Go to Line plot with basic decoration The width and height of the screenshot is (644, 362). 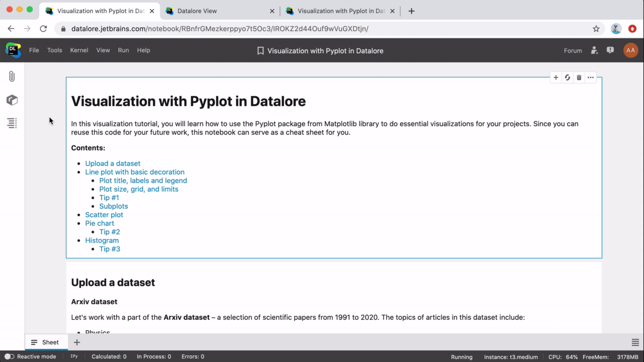(x=135, y=172)
